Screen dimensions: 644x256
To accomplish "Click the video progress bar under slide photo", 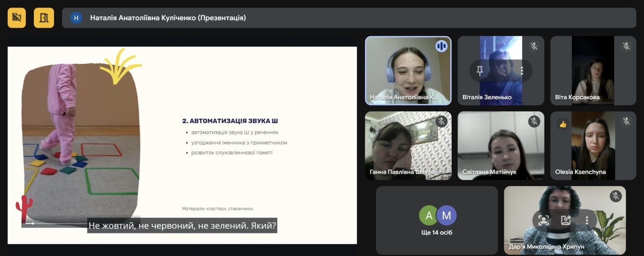I will [x=54, y=223].
